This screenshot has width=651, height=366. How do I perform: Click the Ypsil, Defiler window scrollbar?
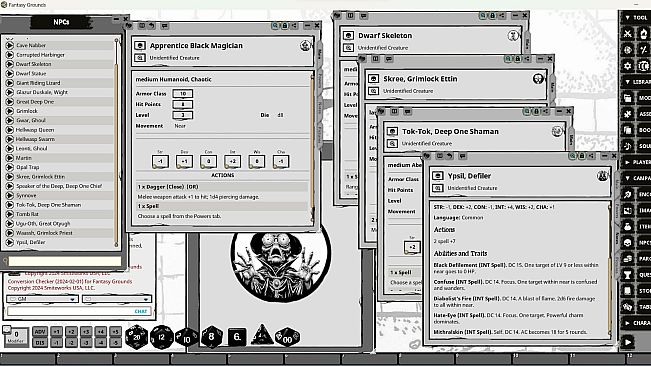610,270
